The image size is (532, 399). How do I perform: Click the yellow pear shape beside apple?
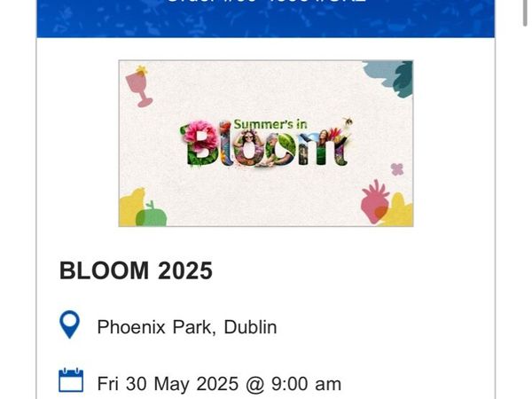pyautogui.click(x=132, y=207)
